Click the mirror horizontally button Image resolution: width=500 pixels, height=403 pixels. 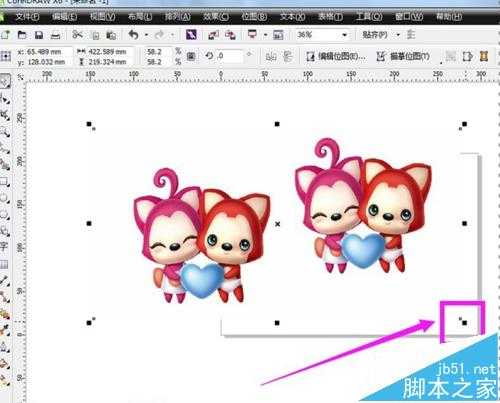(271, 57)
